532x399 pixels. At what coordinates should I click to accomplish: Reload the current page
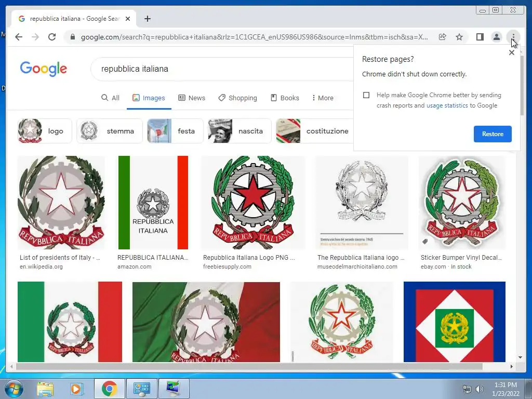[x=52, y=37]
